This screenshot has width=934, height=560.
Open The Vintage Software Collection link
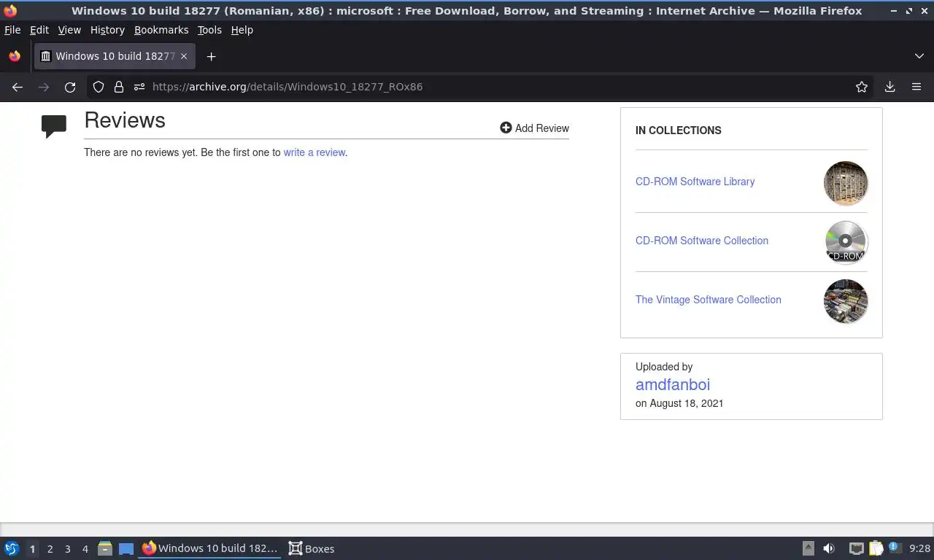(x=708, y=300)
